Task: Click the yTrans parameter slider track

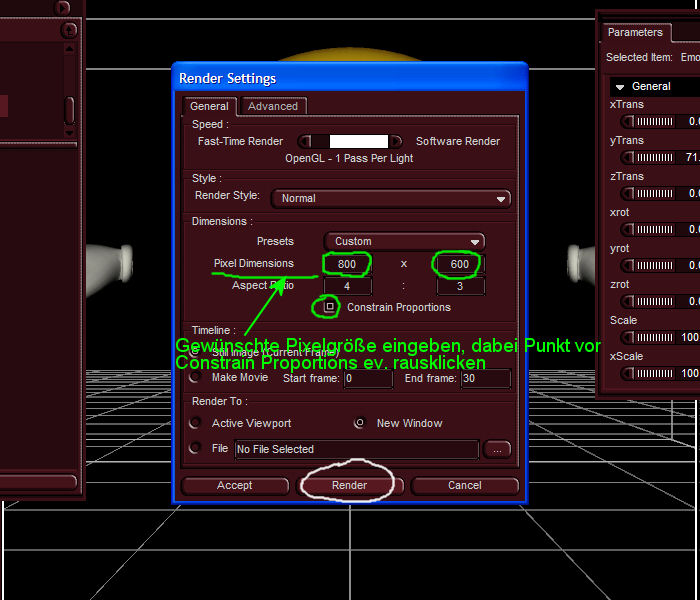Action: 654,157
